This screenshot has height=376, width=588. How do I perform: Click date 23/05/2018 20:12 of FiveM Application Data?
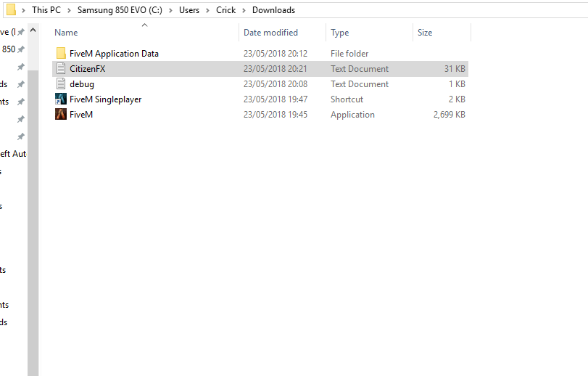pyautogui.click(x=276, y=54)
